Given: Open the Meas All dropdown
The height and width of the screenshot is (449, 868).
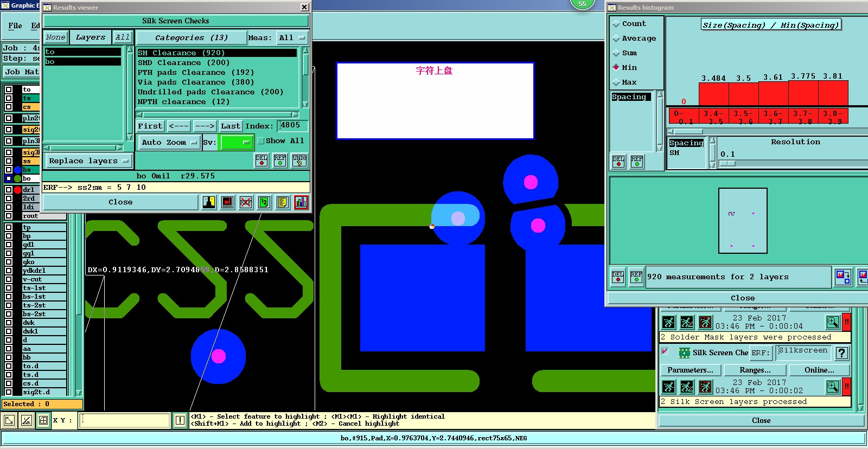Looking at the screenshot, I should pyautogui.click(x=292, y=37).
